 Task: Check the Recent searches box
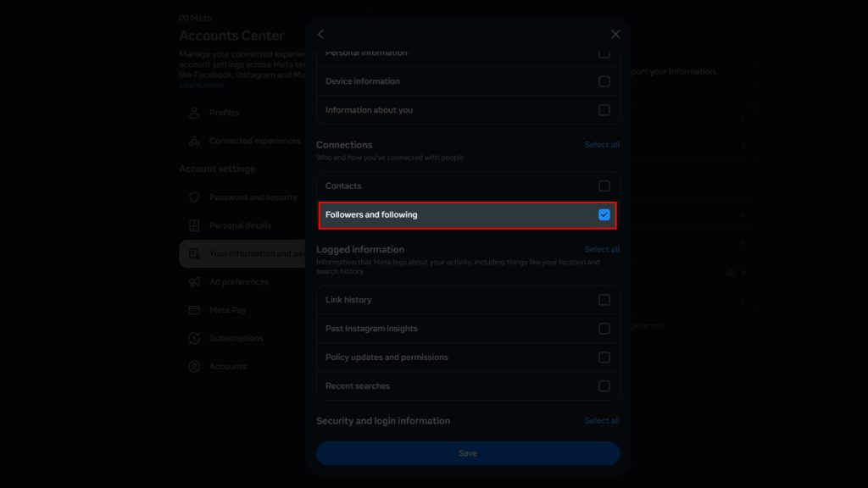(x=604, y=385)
